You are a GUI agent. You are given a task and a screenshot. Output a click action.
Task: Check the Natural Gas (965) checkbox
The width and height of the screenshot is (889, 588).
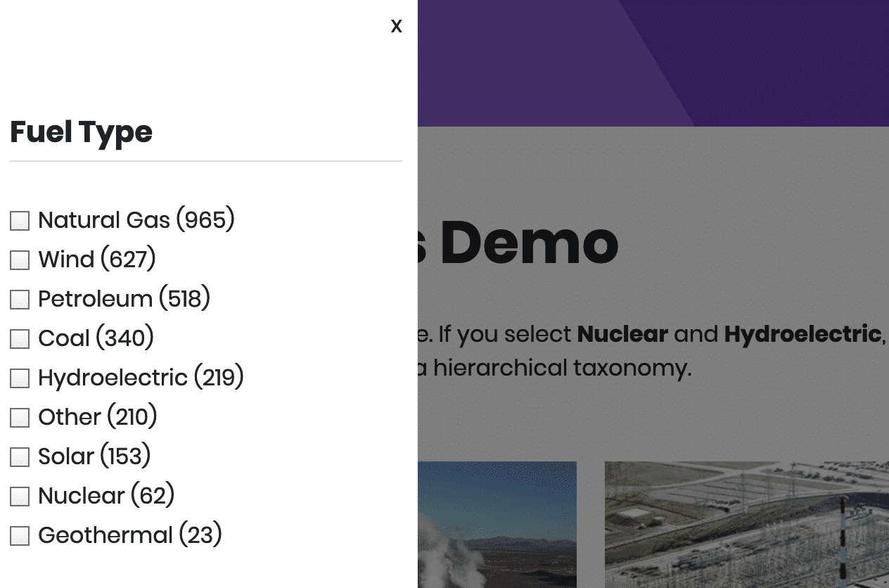tap(20, 221)
